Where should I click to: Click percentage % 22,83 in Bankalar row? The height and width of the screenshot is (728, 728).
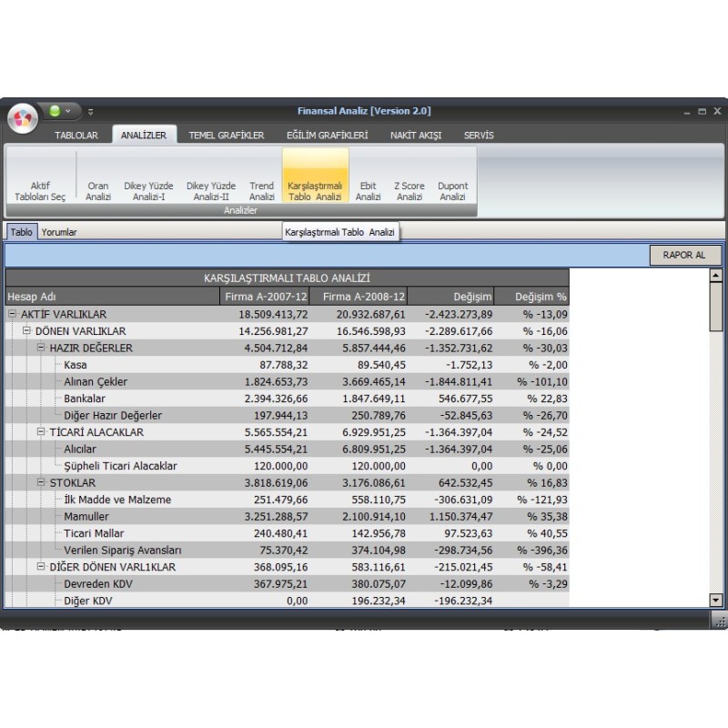547,399
